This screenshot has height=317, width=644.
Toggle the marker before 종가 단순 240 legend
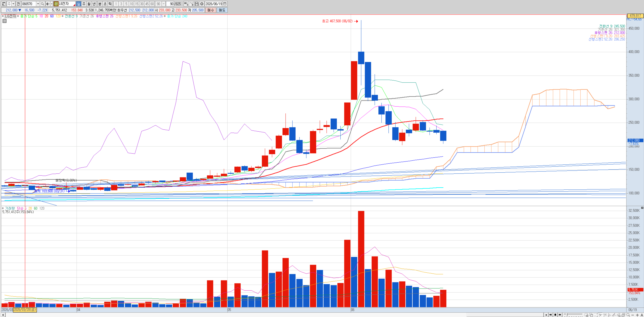[164, 16]
